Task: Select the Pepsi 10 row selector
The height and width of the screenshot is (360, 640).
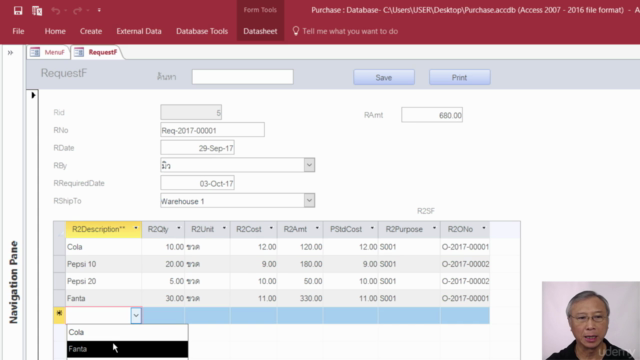Action: pos(60,264)
